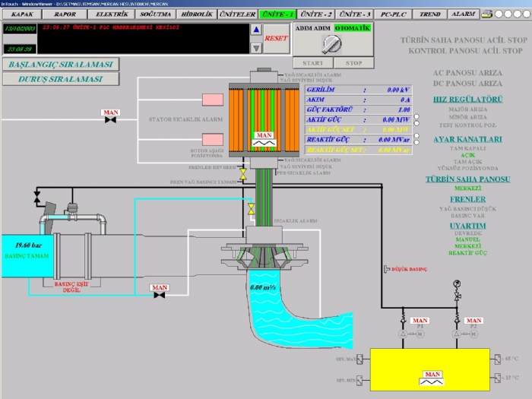Click the 19.60 bar pressure reading
The image size is (532, 399).
29,245
